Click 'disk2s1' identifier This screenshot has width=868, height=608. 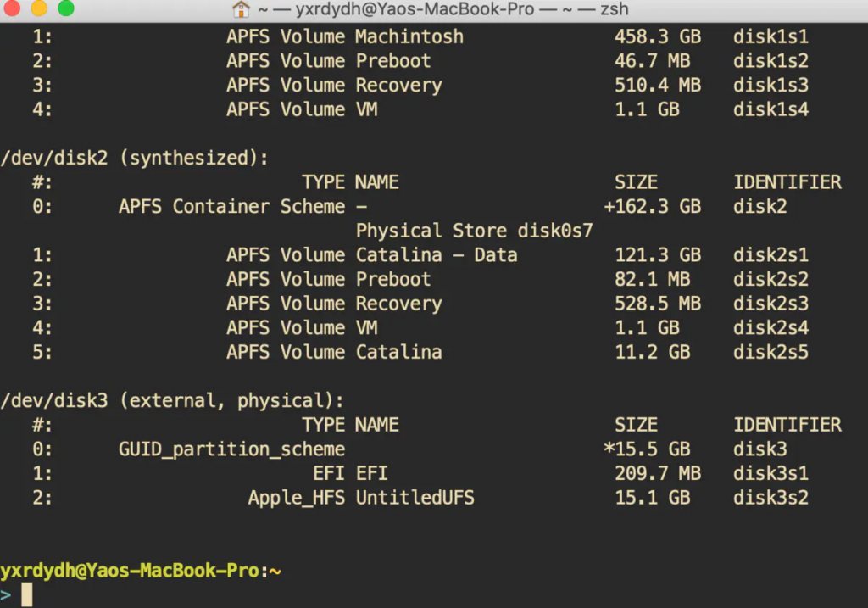tap(771, 255)
